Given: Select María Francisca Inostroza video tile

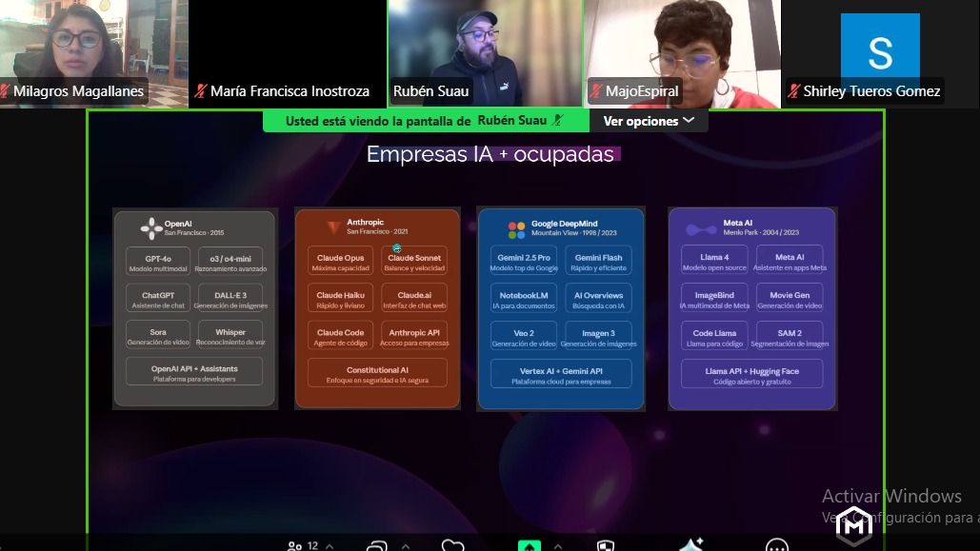Looking at the screenshot, I should pos(288,53).
